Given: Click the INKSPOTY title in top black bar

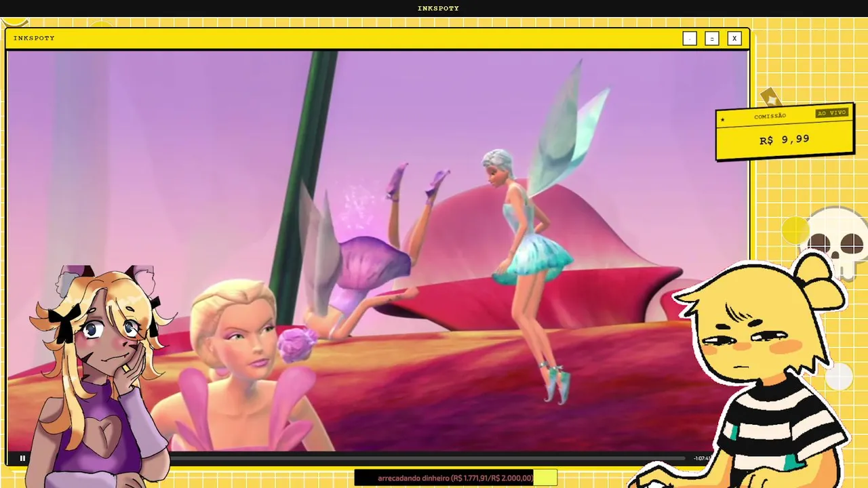Looking at the screenshot, I should pos(438,8).
